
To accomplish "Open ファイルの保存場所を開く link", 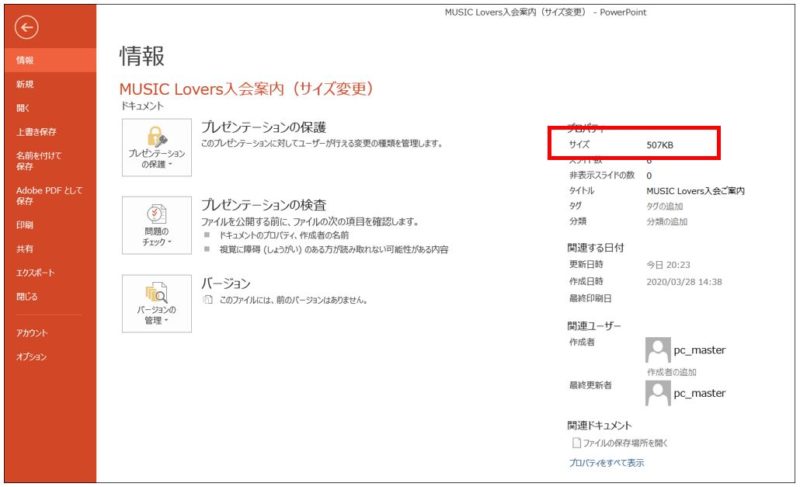I will point(620,443).
